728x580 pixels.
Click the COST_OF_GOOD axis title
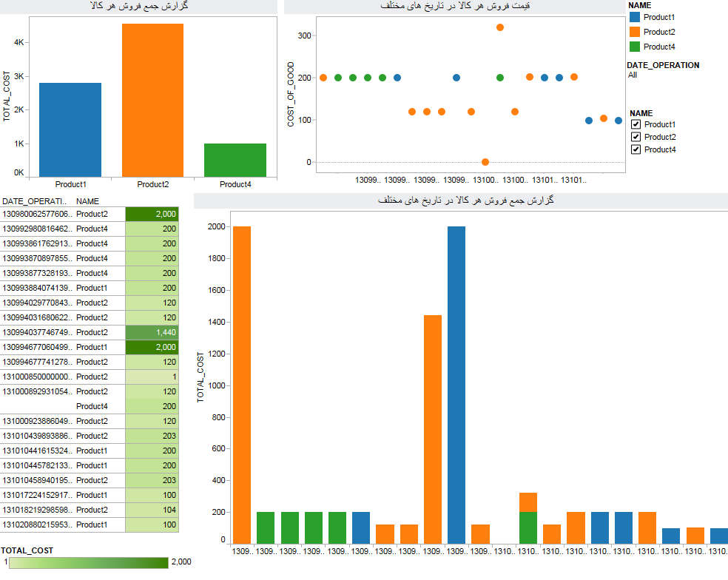(x=291, y=94)
